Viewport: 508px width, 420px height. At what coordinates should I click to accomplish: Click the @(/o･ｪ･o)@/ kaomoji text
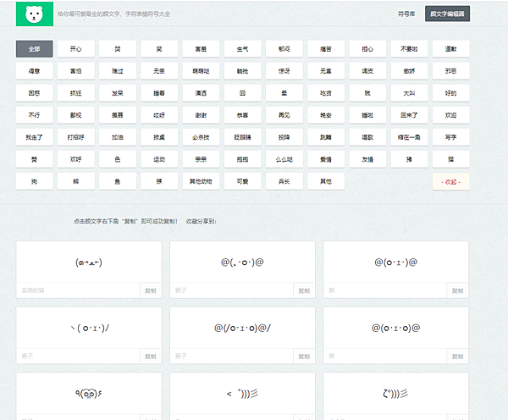click(242, 328)
